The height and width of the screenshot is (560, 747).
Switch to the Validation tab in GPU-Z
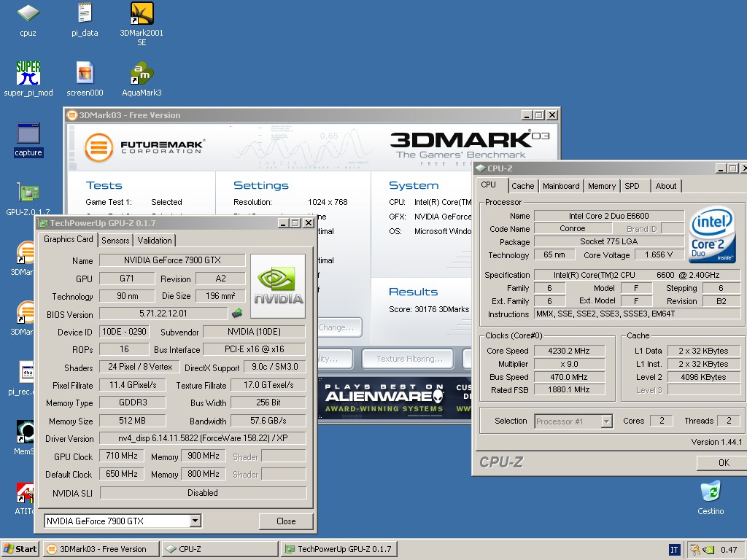[x=155, y=241]
